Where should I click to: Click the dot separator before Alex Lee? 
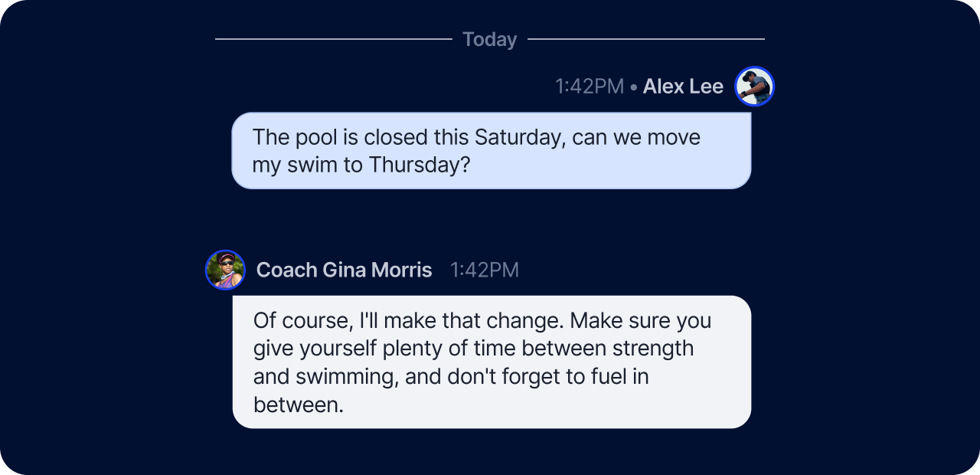pyautogui.click(x=634, y=87)
